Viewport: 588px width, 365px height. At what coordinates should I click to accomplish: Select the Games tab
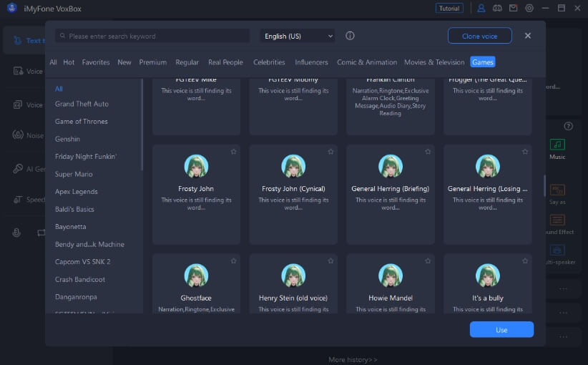(483, 62)
